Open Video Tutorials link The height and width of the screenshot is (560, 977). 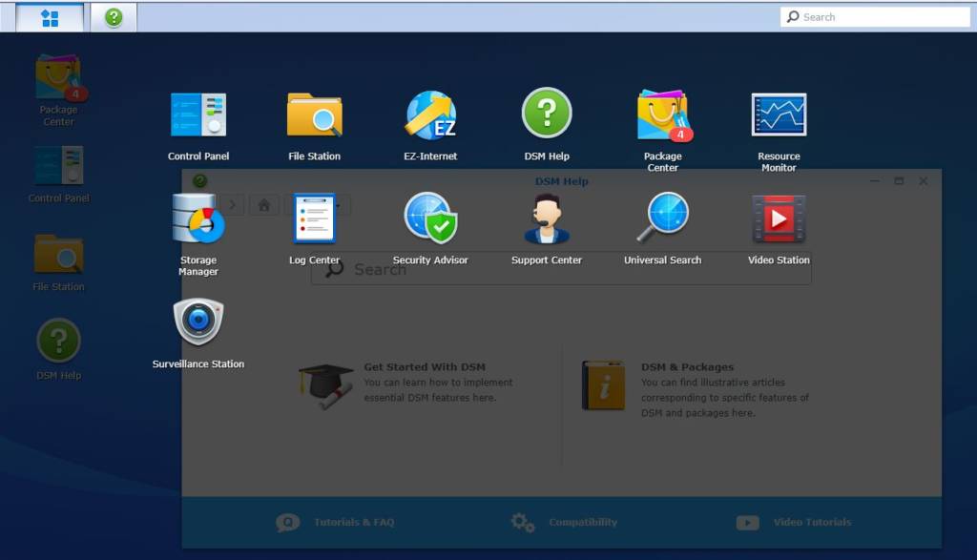tap(793, 522)
